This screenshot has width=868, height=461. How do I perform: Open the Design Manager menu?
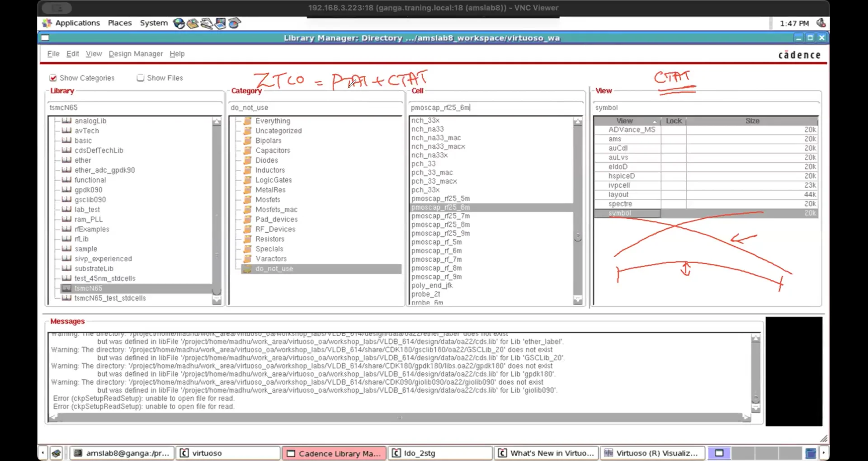pos(136,54)
